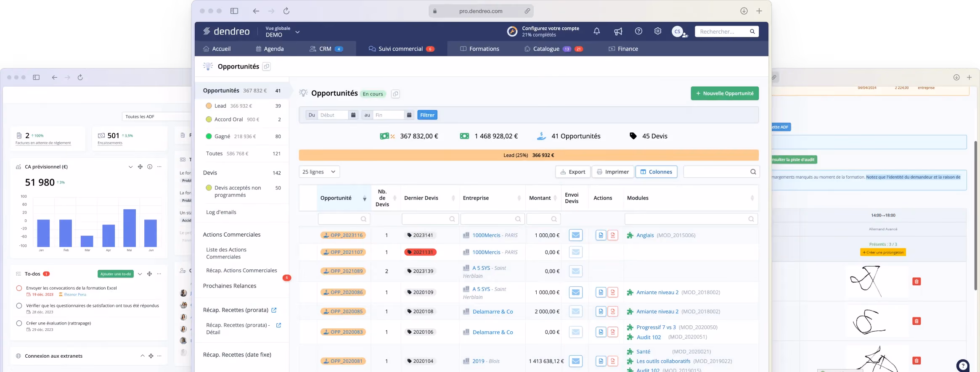The height and width of the screenshot is (372, 980).
Task: Open the Colonnes chooser
Action: point(656,172)
